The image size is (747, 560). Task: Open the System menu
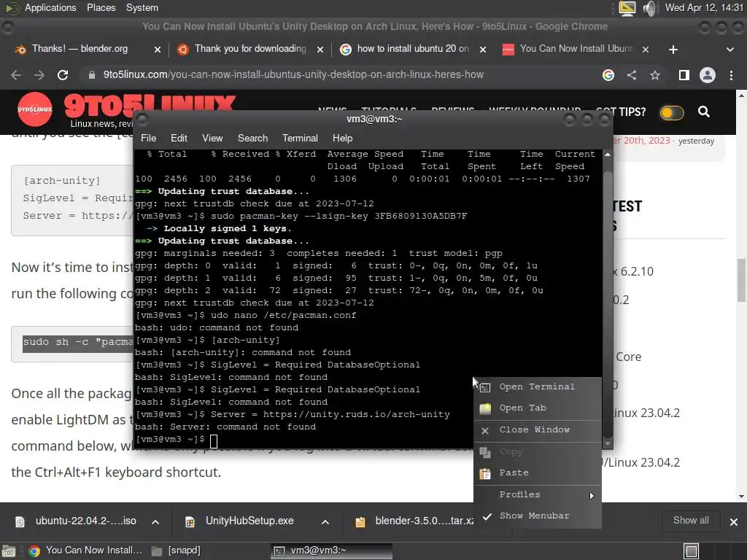pyautogui.click(x=142, y=7)
